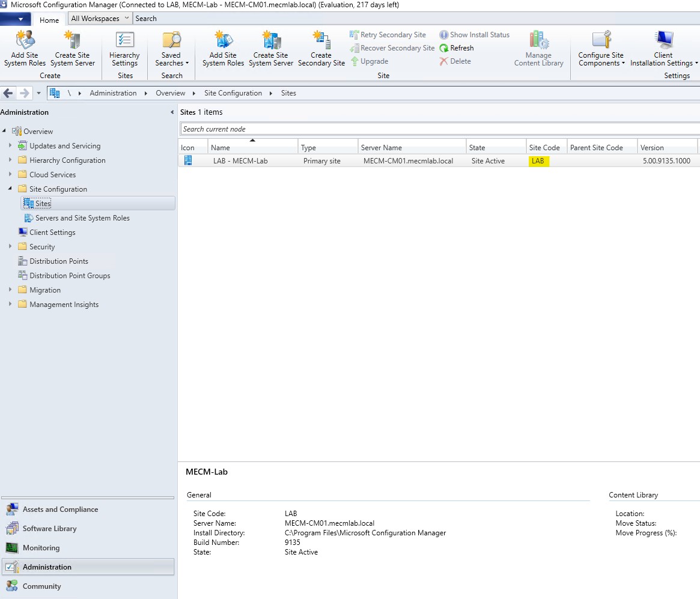This screenshot has height=599, width=700.
Task: Select Servers and Site System Roles node
Action: coord(82,218)
